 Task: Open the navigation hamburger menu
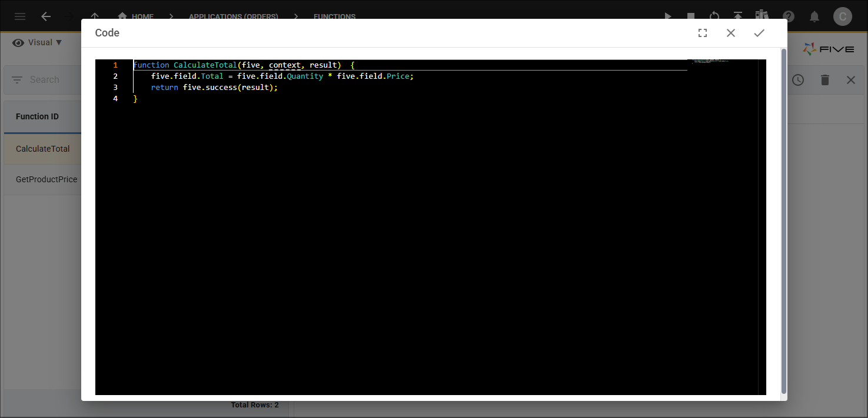coord(19,16)
